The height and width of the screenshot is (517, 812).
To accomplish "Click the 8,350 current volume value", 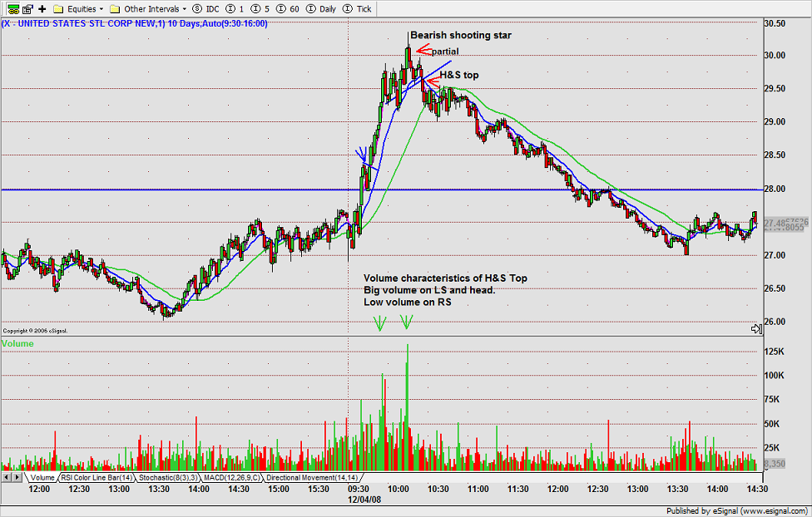I will (775, 464).
